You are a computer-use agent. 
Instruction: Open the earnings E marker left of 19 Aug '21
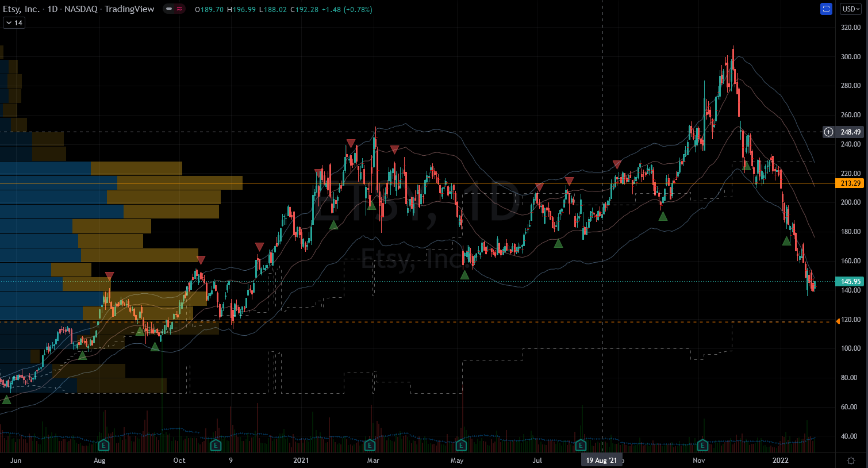[581, 445]
